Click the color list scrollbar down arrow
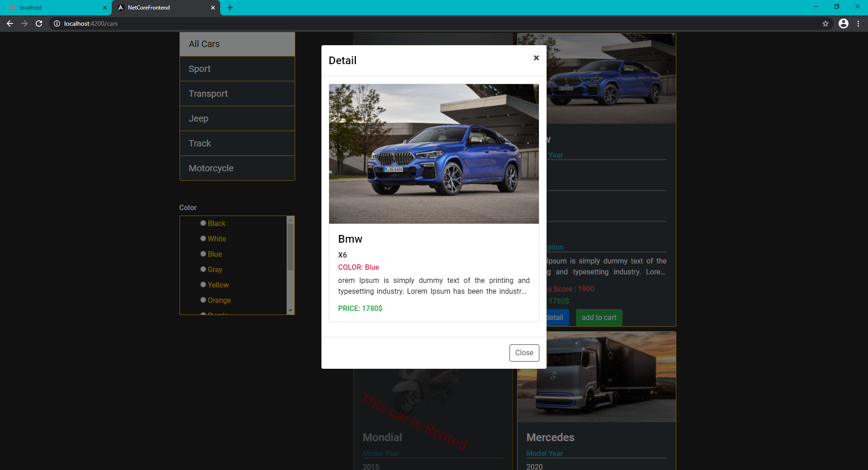 click(291, 311)
